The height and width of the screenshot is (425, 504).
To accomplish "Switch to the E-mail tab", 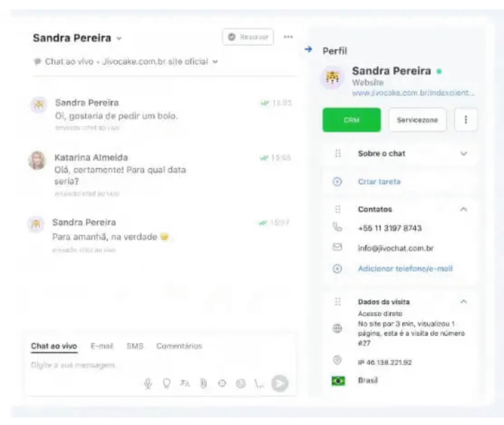I will coord(102,346).
